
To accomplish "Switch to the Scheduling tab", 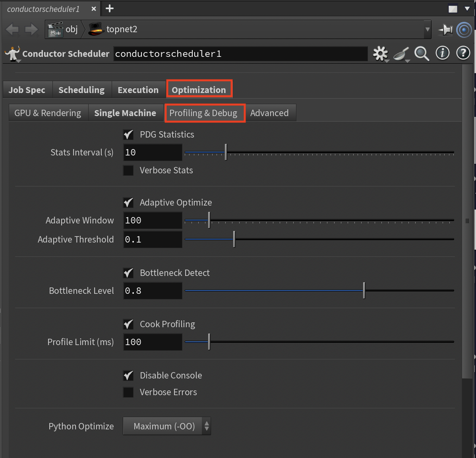I will point(82,90).
